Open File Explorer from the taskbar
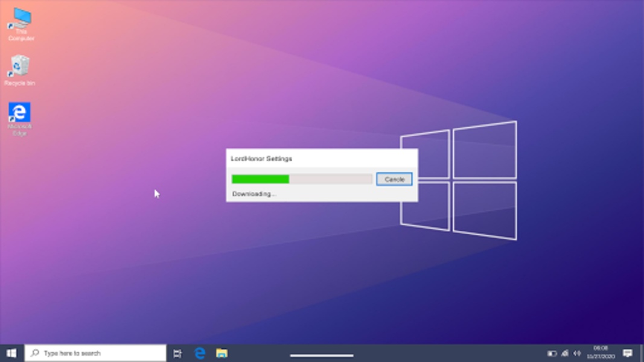Screen dimensions: 644x362 click(222, 353)
